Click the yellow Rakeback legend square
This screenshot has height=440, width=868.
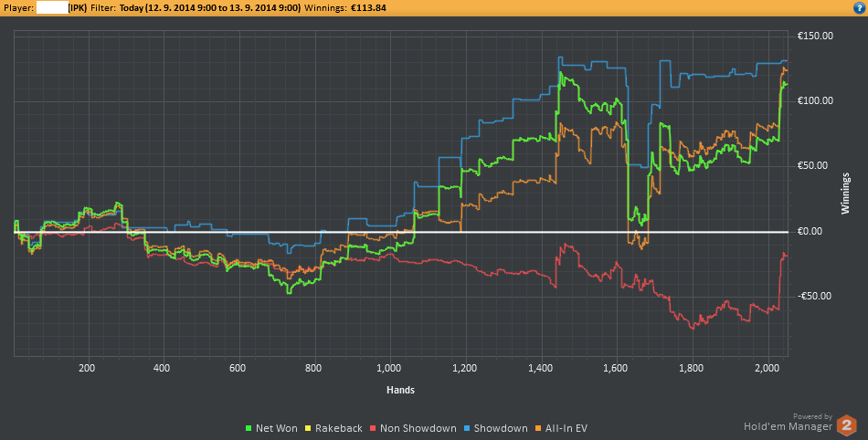[308, 427]
